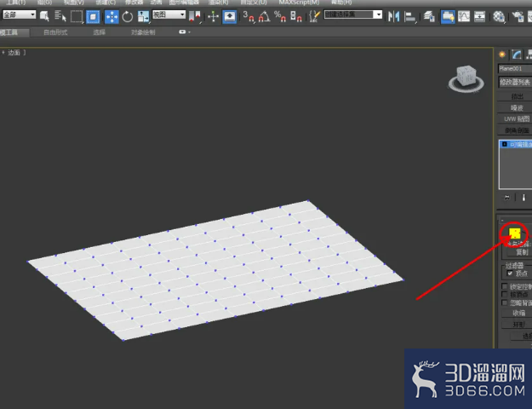This screenshot has height=409, width=532.
Task: Enable the 按顶点 checkbox
Action: (x=505, y=294)
